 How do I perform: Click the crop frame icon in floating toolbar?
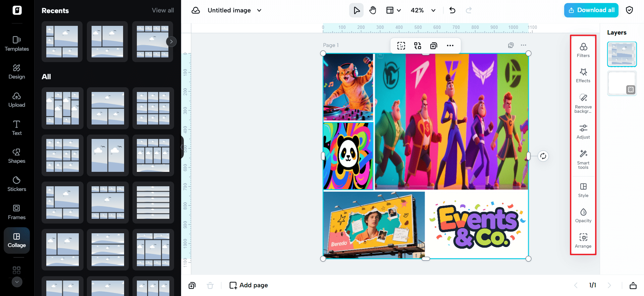[x=401, y=46]
